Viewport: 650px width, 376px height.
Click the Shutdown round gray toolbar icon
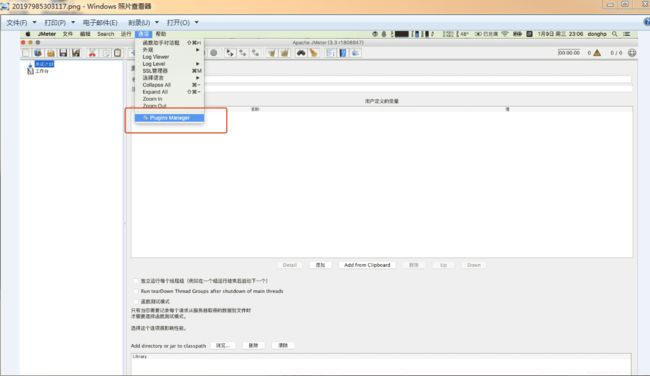click(214, 53)
